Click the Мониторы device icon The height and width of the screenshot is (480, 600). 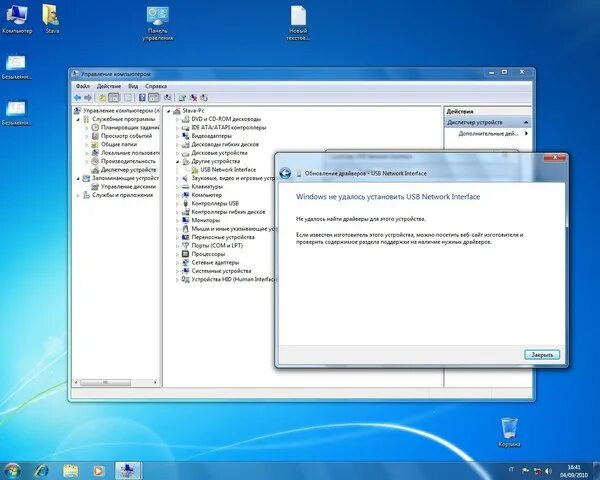click(x=186, y=220)
